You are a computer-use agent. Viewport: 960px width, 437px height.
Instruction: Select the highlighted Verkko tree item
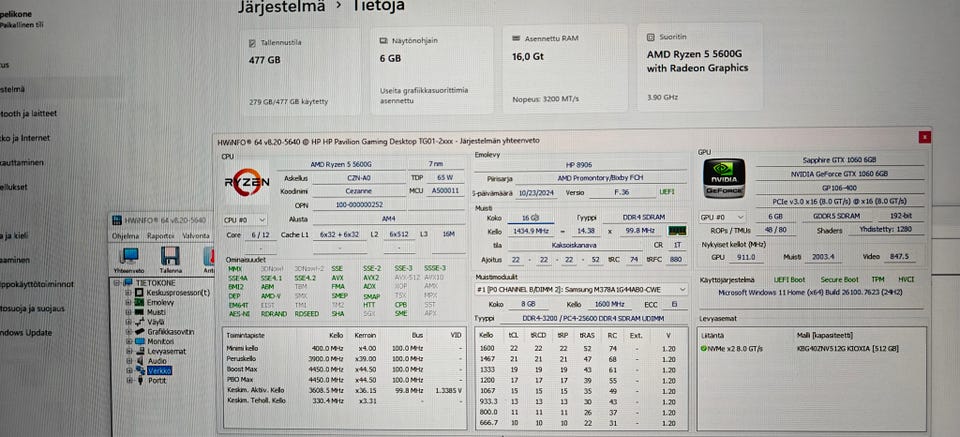click(159, 371)
